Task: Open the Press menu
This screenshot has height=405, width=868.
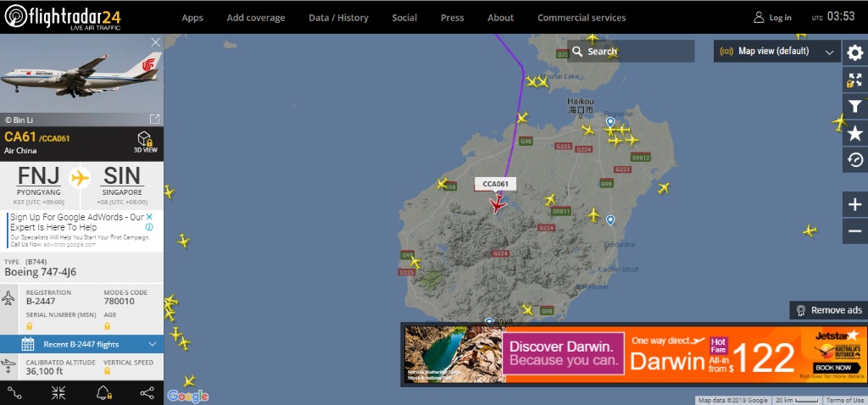Action: point(453,18)
